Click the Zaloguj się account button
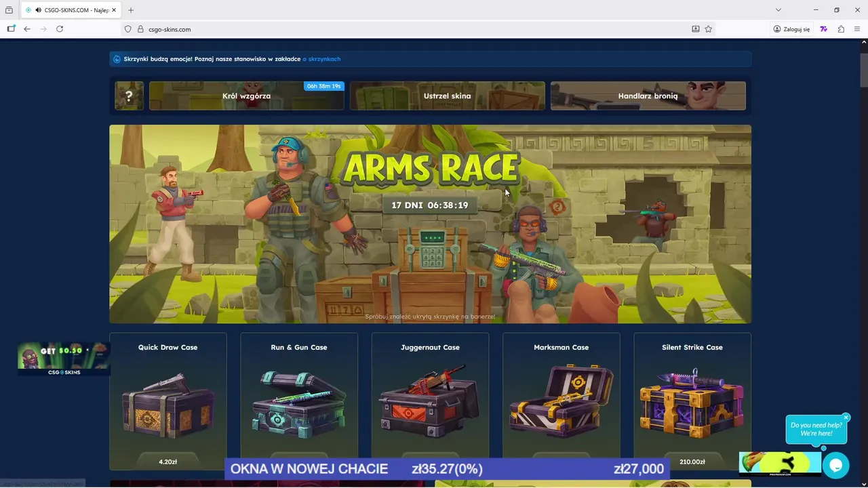 coord(791,29)
